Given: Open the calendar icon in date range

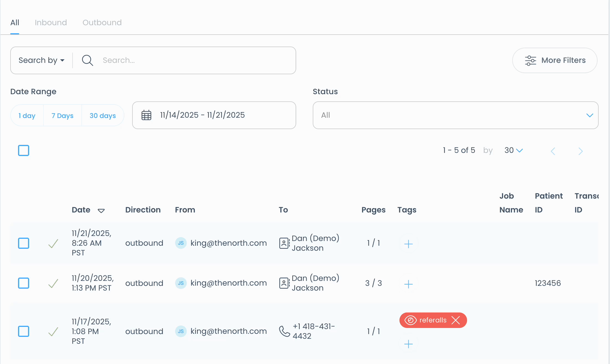Looking at the screenshot, I should 146,115.
